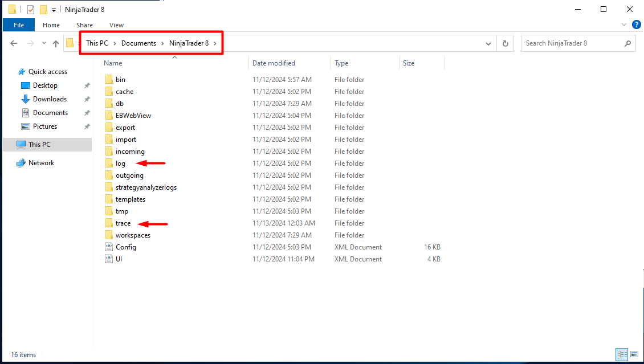The height and width of the screenshot is (364, 644).
Task: Open the File menu
Action: [x=19, y=25]
